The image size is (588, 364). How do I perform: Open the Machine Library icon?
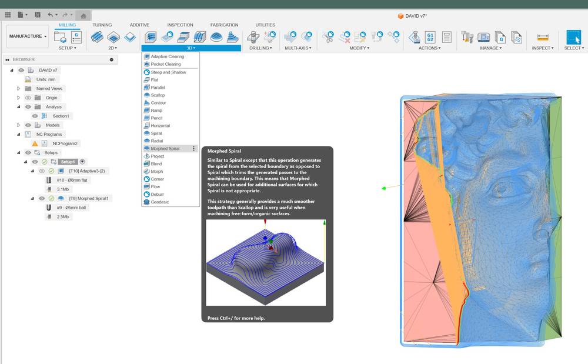(x=484, y=37)
